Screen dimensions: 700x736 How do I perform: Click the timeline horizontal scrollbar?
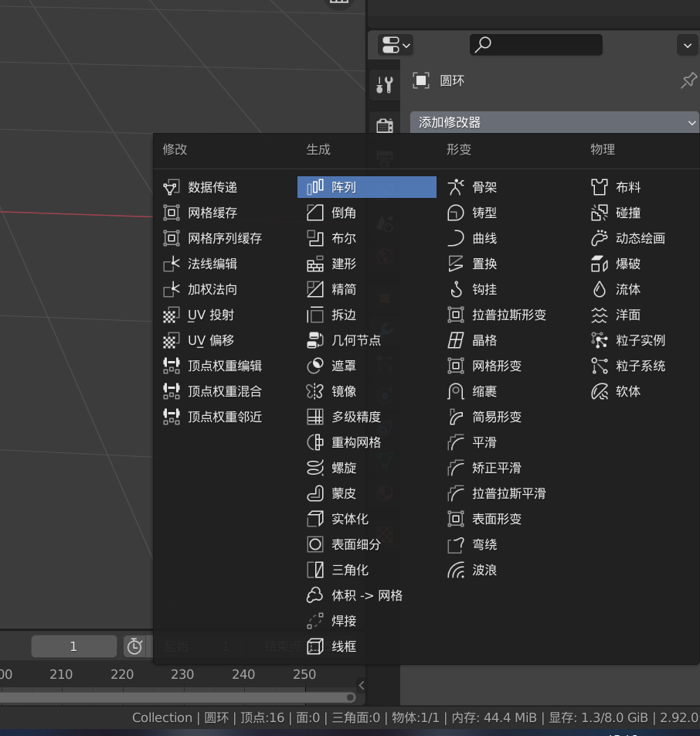[178, 697]
